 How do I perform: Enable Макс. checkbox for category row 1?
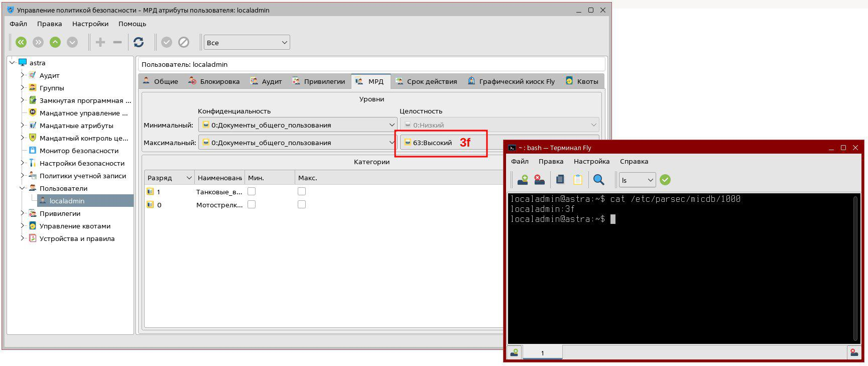click(302, 191)
